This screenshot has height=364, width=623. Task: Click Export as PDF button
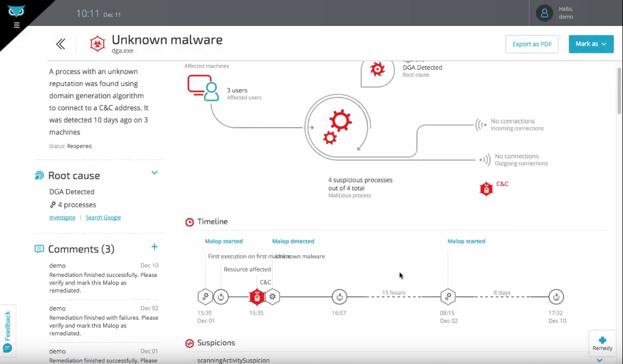(x=532, y=44)
